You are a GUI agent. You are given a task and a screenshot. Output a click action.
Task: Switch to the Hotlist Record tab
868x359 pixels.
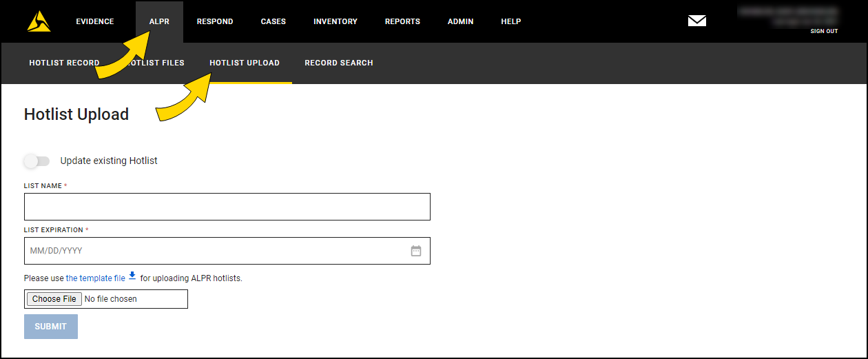click(64, 63)
